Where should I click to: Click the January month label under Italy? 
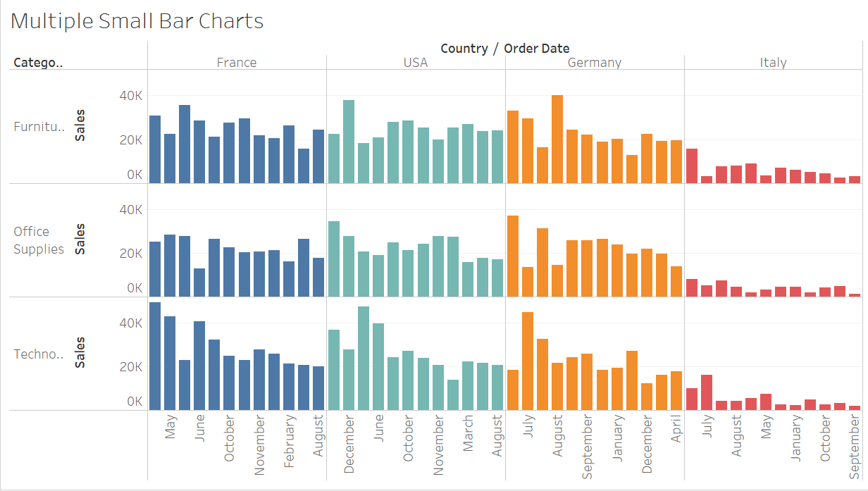tap(796, 437)
